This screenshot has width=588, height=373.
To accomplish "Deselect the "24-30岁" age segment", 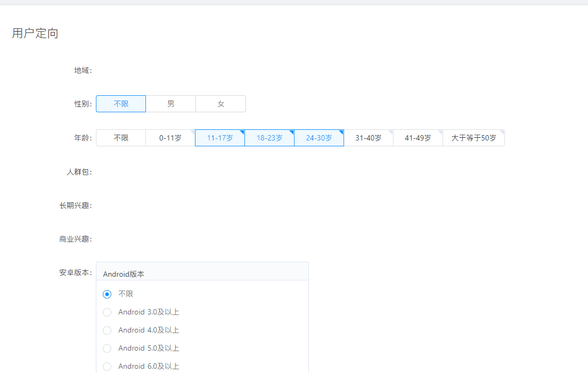I will [x=318, y=137].
